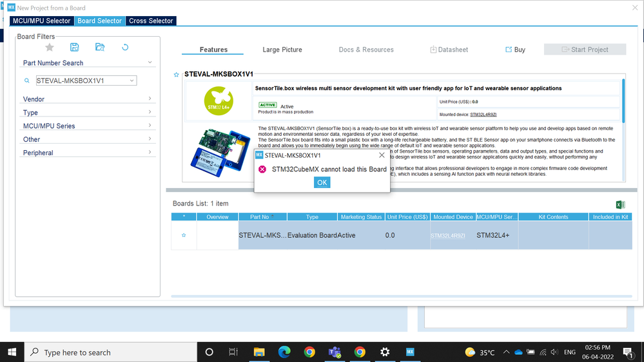This screenshot has height=362, width=644.
Task: Click the STM32L4R9ZI mounted device link in features
Action: 483,115
